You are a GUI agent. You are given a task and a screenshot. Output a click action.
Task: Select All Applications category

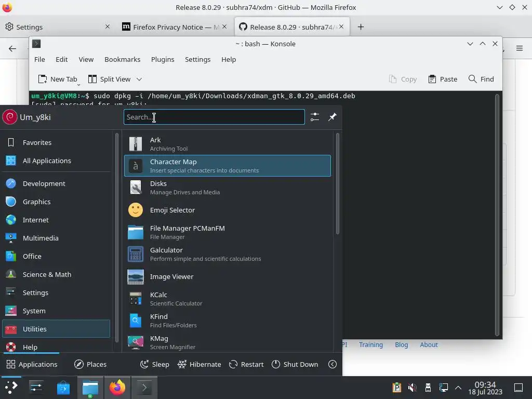56,161
